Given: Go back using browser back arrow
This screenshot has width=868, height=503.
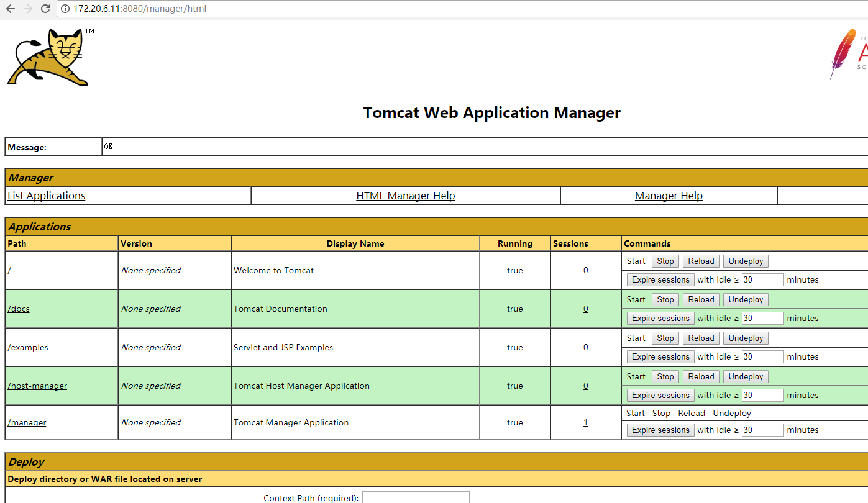Looking at the screenshot, I should click(11, 9).
